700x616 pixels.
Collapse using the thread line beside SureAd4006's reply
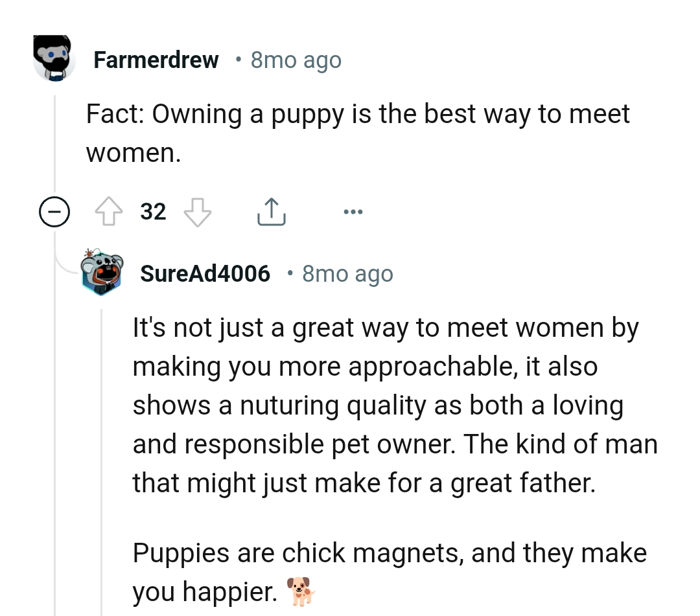(101, 453)
